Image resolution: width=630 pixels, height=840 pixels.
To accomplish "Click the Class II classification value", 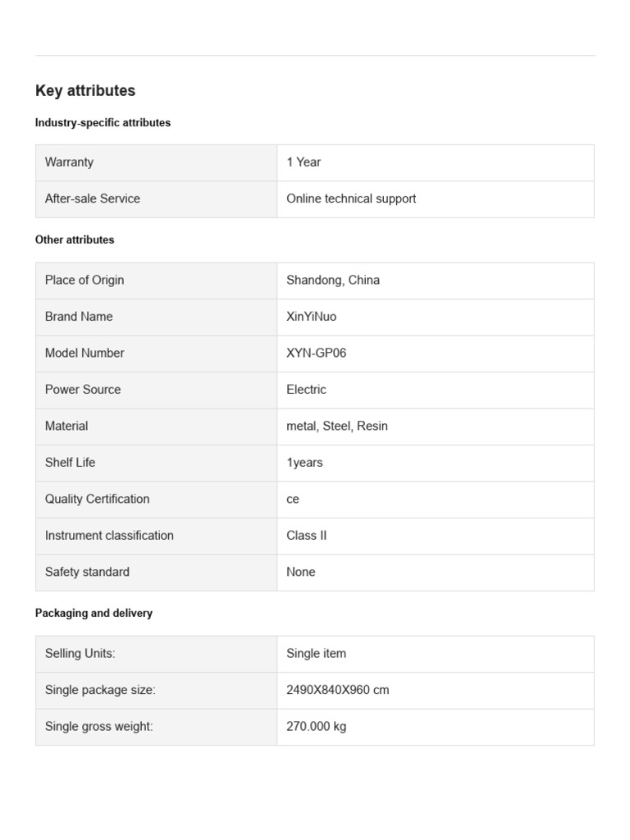I will point(307,536).
